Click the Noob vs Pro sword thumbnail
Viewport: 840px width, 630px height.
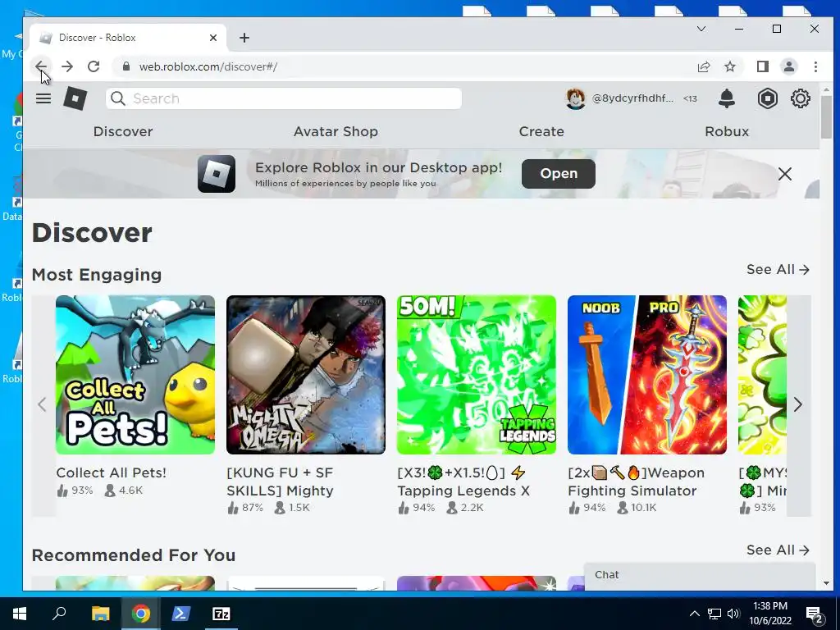point(647,374)
